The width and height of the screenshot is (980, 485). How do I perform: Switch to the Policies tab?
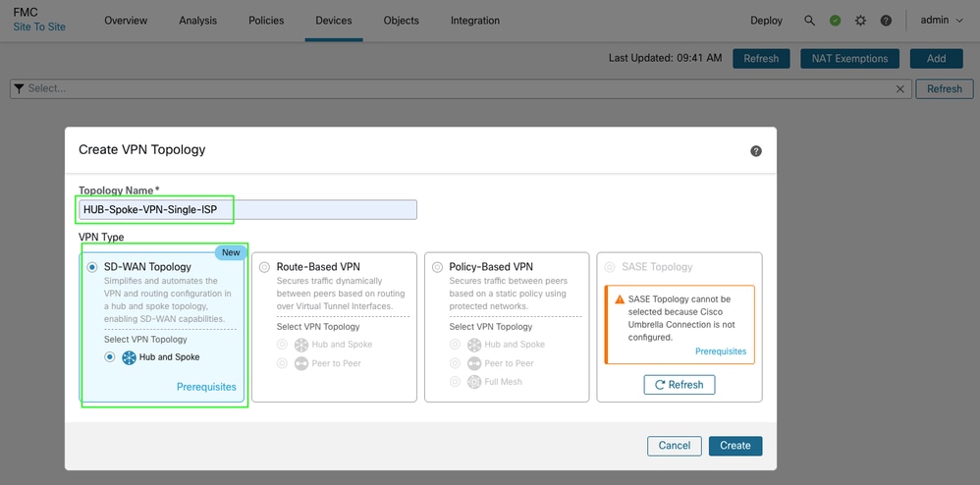[x=266, y=21]
